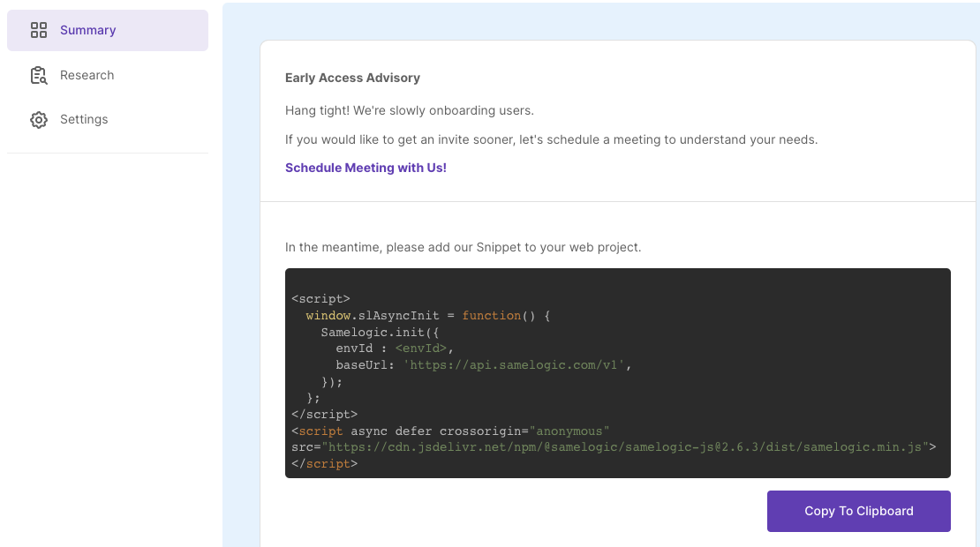Click the 'Hang tight! We're slowly onboarding users.' text
This screenshot has height=547, width=980.
pyautogui.click(x=410, y=110)
